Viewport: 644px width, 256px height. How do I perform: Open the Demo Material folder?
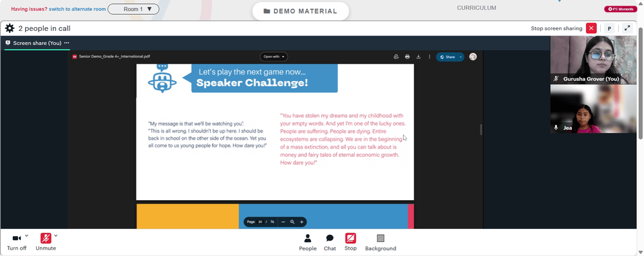point(301,11)
